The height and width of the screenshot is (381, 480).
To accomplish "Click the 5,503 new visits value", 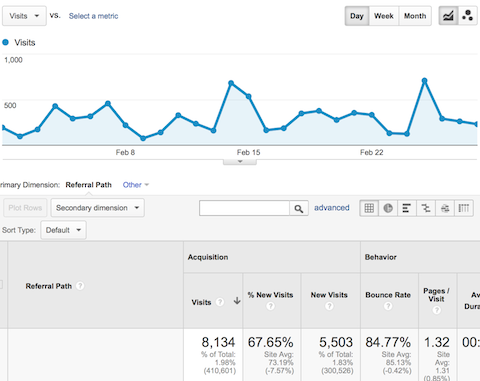I will pos(336,342).
